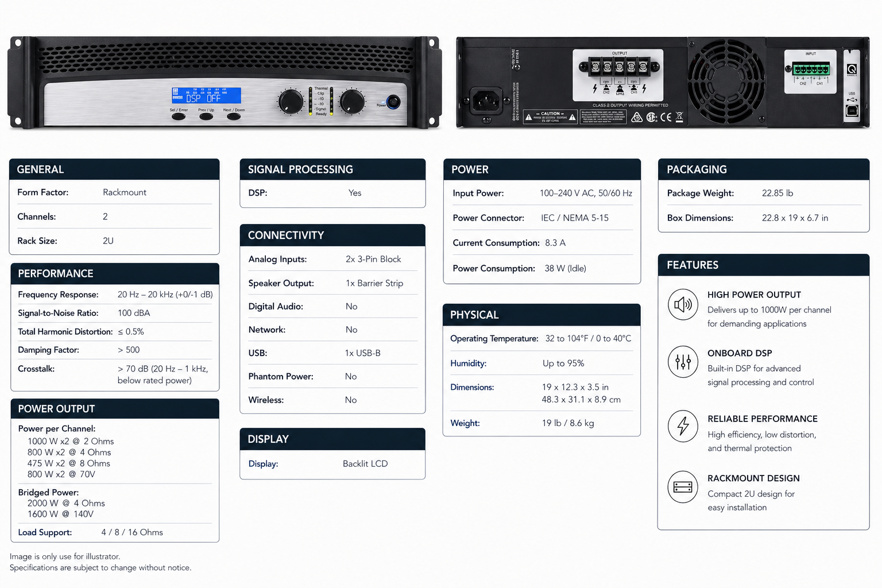Click the 'HIGH POWER OUTPUT' feature title

754,295
